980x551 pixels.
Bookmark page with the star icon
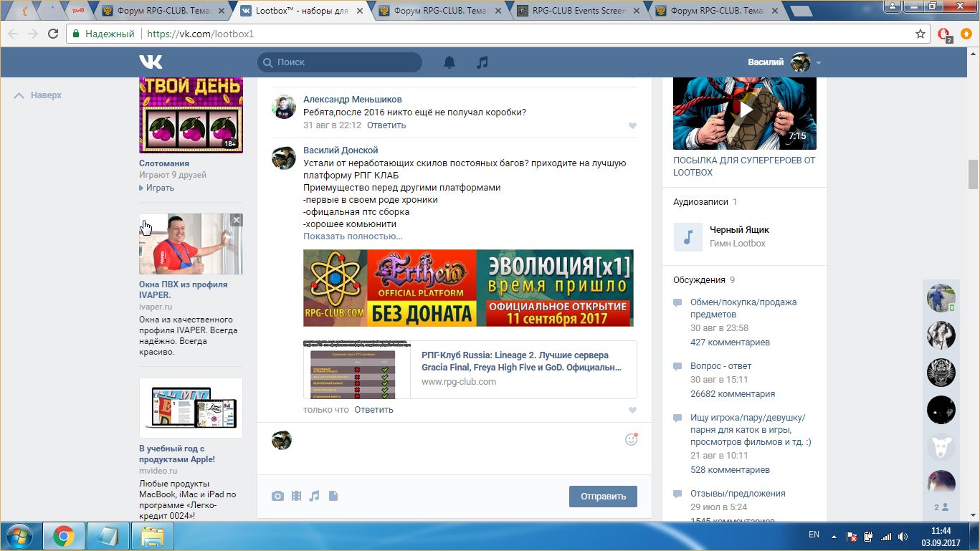(x=920, y=34)
